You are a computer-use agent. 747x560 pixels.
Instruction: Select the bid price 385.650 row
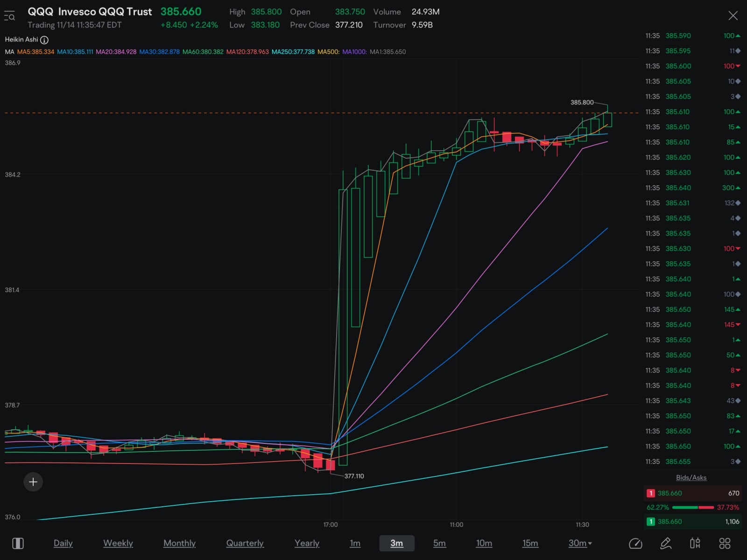692,522
